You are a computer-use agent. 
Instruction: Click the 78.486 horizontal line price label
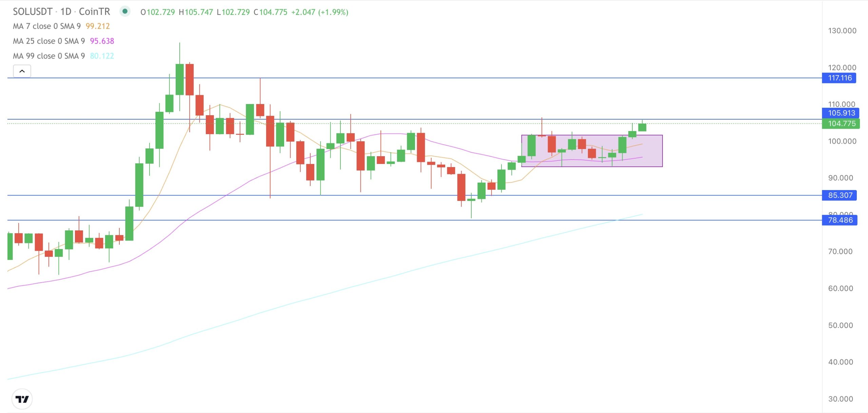840,220
